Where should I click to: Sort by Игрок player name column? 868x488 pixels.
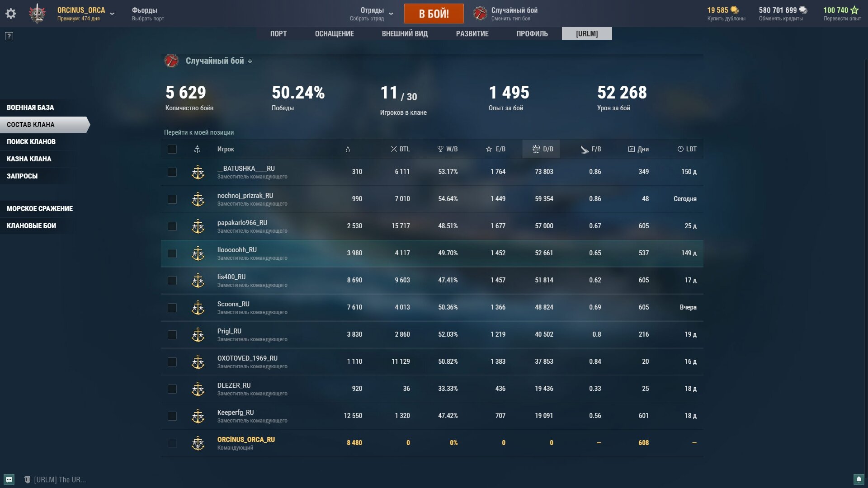(226, 149)
